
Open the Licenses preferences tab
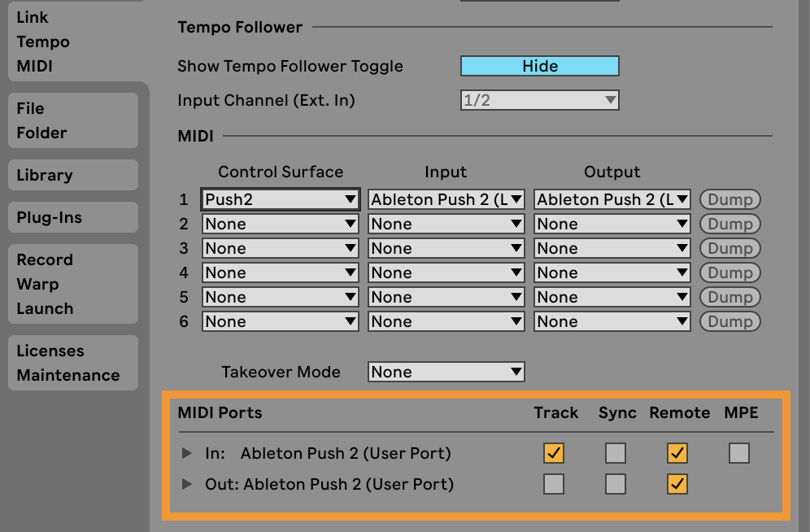[x=50, y=351]
